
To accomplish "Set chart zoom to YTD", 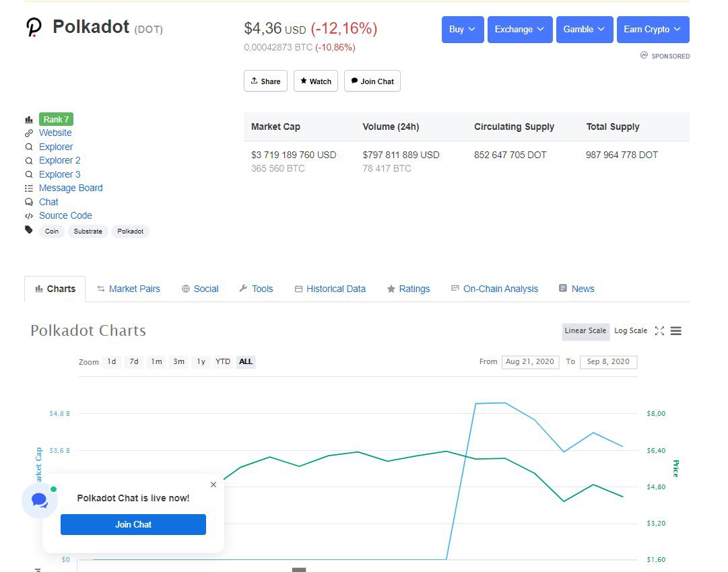I will [x=223, y=361].
